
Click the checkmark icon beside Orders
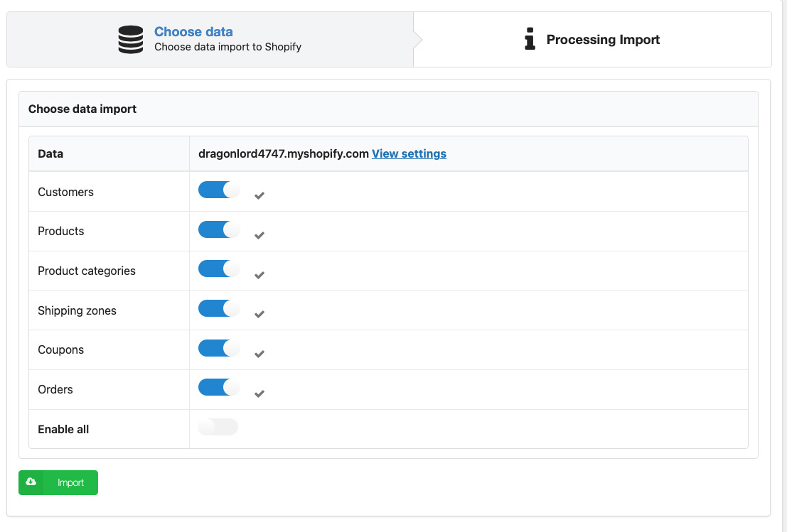(x=259, y=393)
